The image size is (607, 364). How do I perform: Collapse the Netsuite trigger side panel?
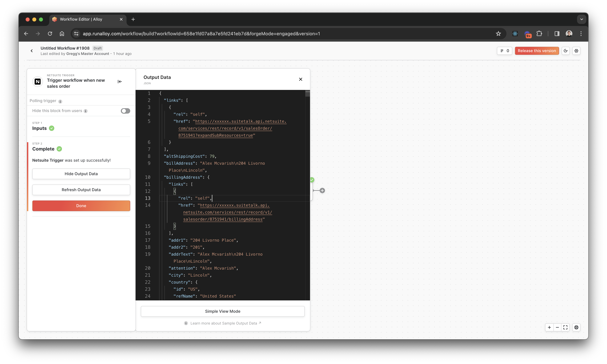point(120,81)
